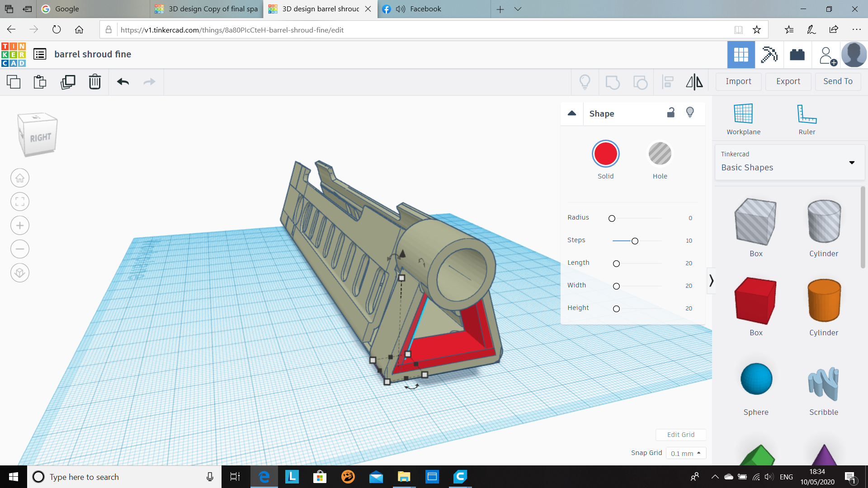Click the Steps slider handle
Image resolution: width=868 pixels, height=488 pixels.
coord(635,241)
